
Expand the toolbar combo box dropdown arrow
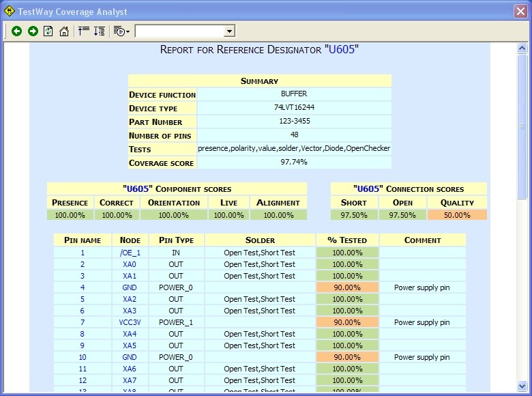229,31
